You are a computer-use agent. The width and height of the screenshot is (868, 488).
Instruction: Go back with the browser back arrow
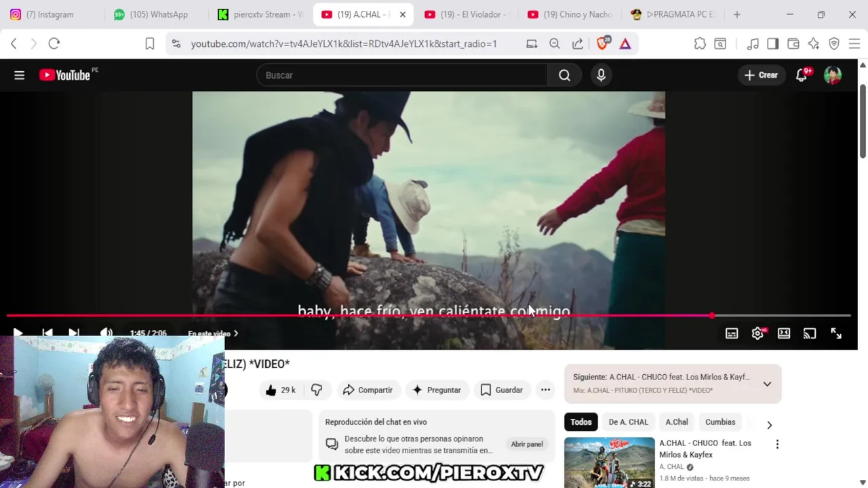[14, 43]
